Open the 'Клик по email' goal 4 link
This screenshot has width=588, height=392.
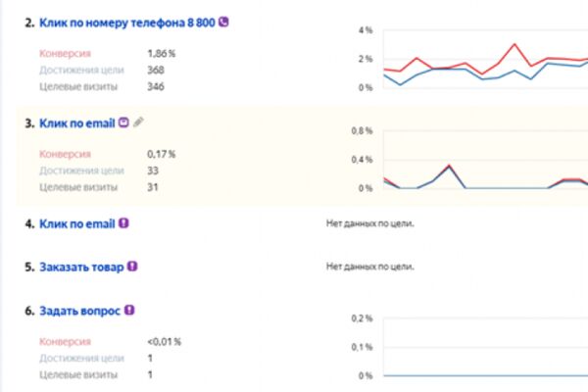click(76, 224)
